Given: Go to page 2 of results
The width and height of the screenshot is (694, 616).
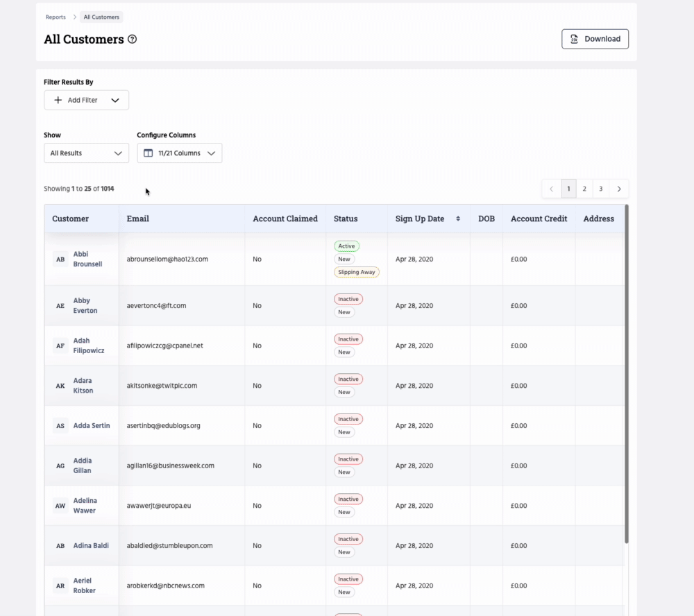Looking at the screenshot, I should pyautogui.click(x=584, y=189).
